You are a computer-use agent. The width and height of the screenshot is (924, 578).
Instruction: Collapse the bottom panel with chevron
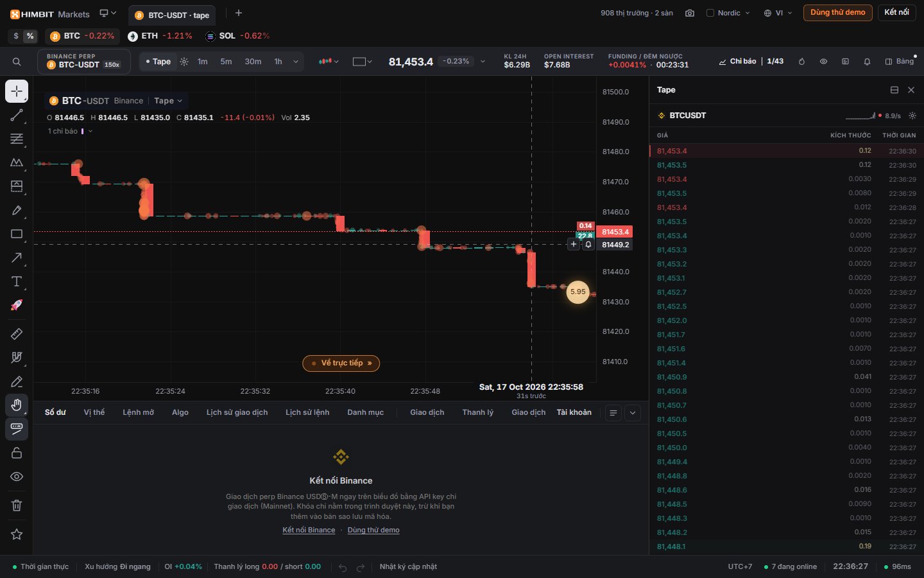[633, 413]
